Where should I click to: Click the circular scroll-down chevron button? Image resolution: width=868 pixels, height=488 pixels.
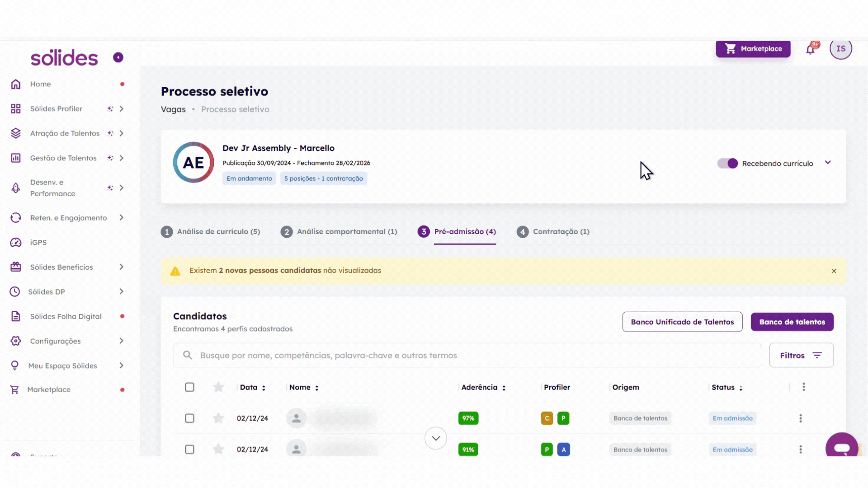pyautogui.click(x=436, y=438)
